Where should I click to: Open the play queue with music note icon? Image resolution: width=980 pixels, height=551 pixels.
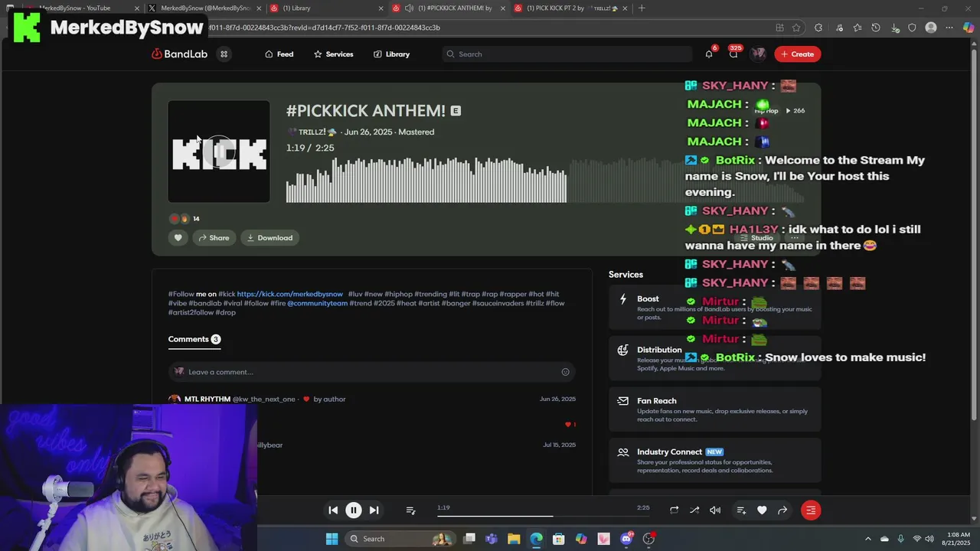410,510
